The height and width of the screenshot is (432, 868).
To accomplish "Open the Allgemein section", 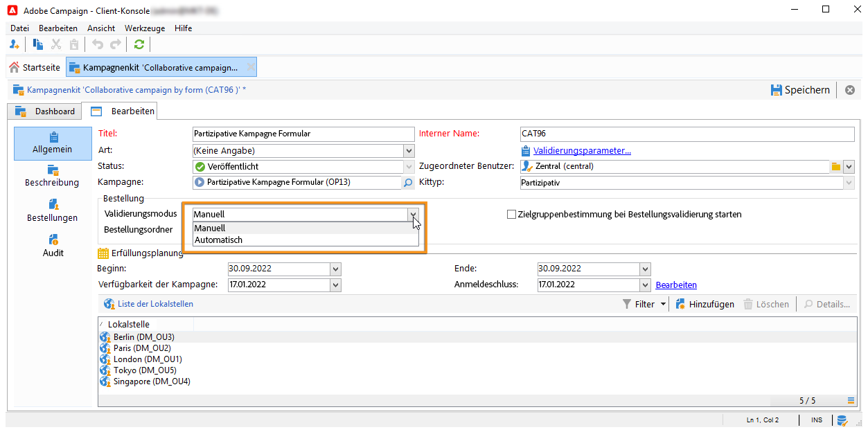I will click(52, 143).
